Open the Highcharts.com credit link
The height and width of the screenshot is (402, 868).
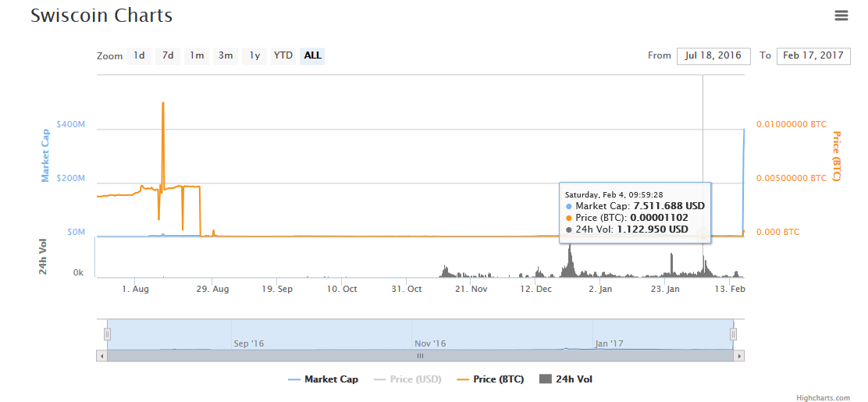click(824, 397)
